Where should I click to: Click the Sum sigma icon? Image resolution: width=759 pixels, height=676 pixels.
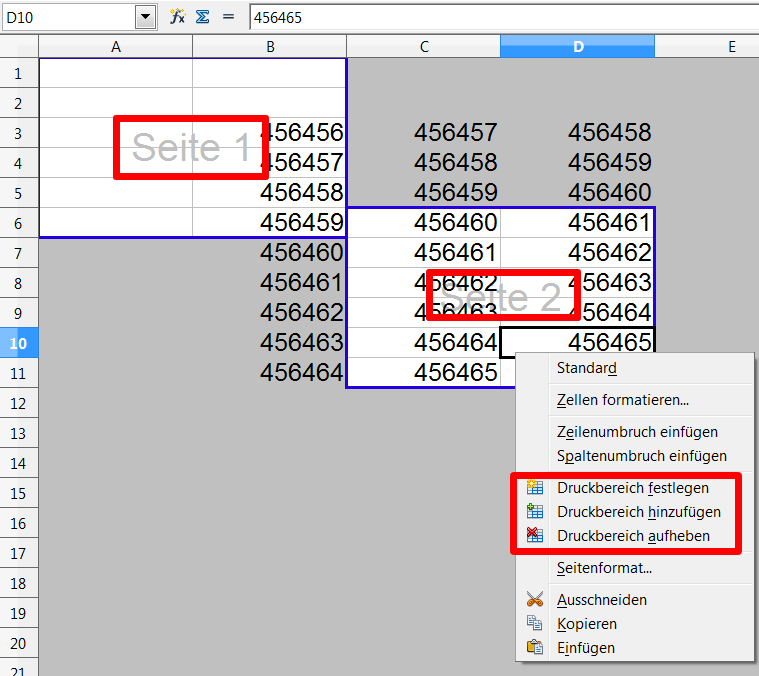[202, 17]
